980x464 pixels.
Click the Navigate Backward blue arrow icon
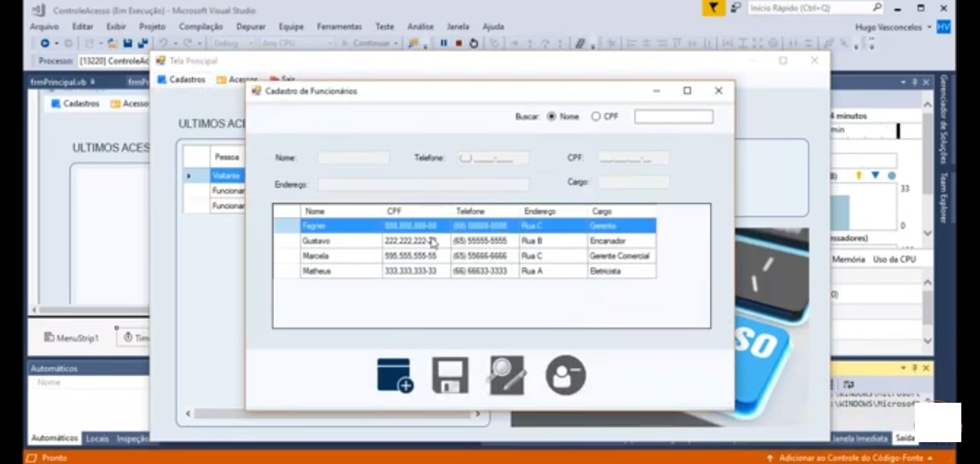pyautogui.click(x=44, y=43)
